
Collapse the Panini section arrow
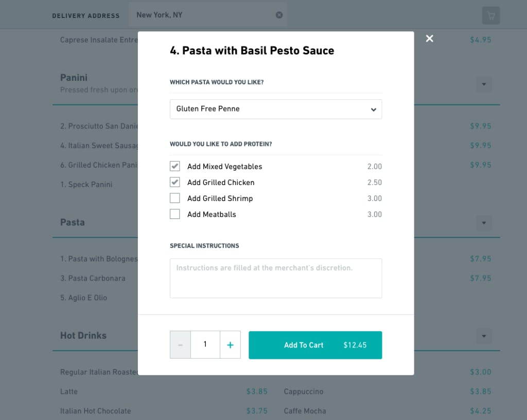coord(483,84)
